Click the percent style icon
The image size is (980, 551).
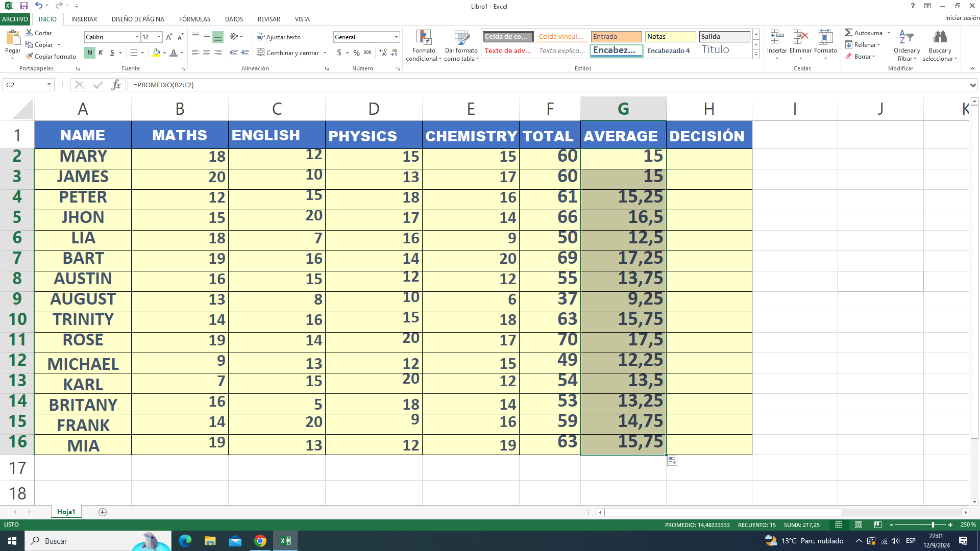tap(356, 53)
